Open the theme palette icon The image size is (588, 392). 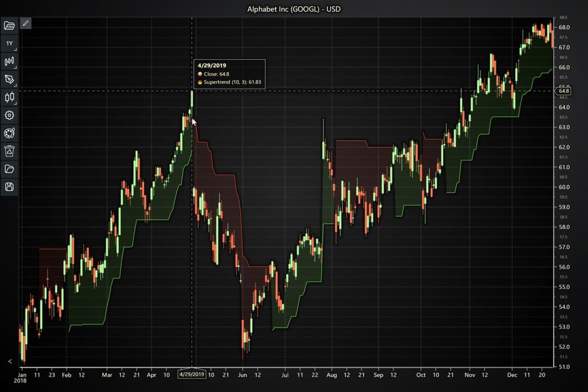point(9,133)
